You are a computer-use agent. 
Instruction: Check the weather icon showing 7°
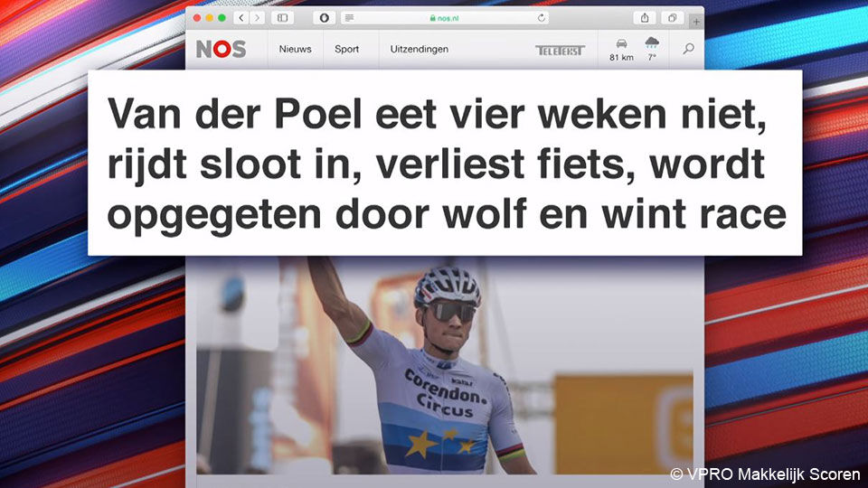652,49
